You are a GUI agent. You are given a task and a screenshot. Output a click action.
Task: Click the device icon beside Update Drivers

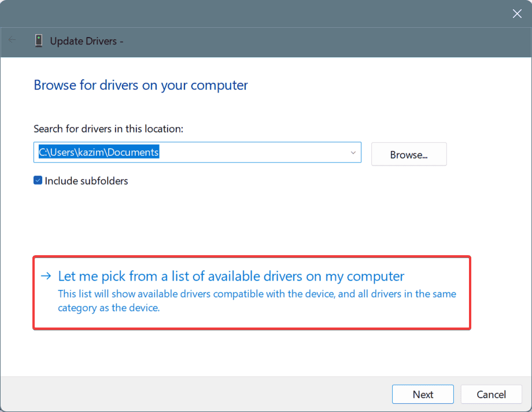click(x=39, y=41)
